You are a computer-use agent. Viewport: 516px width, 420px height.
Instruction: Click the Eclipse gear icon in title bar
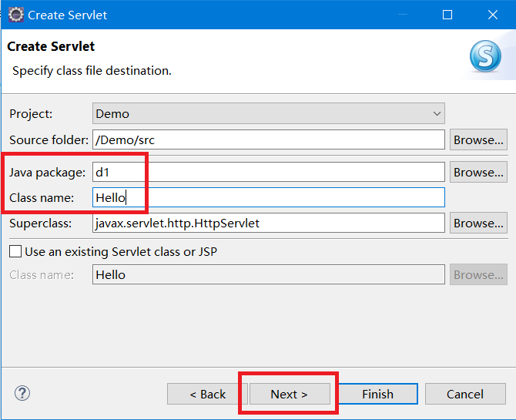(x=15, y=15)
